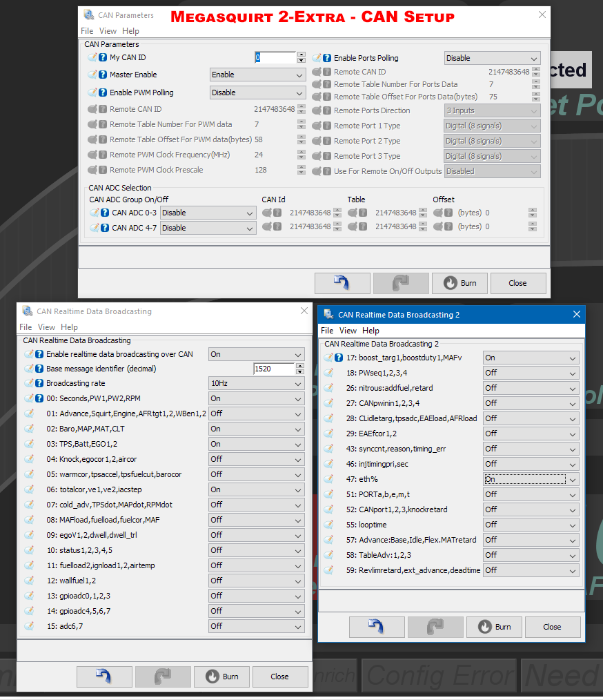The image size is (603, 700).
Task: Click help icon beside 17: boost_targ1
Action: pyautogui.click(x=339, y=358)
